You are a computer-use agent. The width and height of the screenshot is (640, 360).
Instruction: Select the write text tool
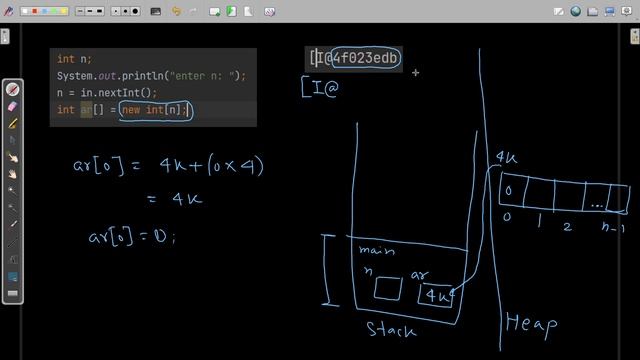(x=13, y=259)
